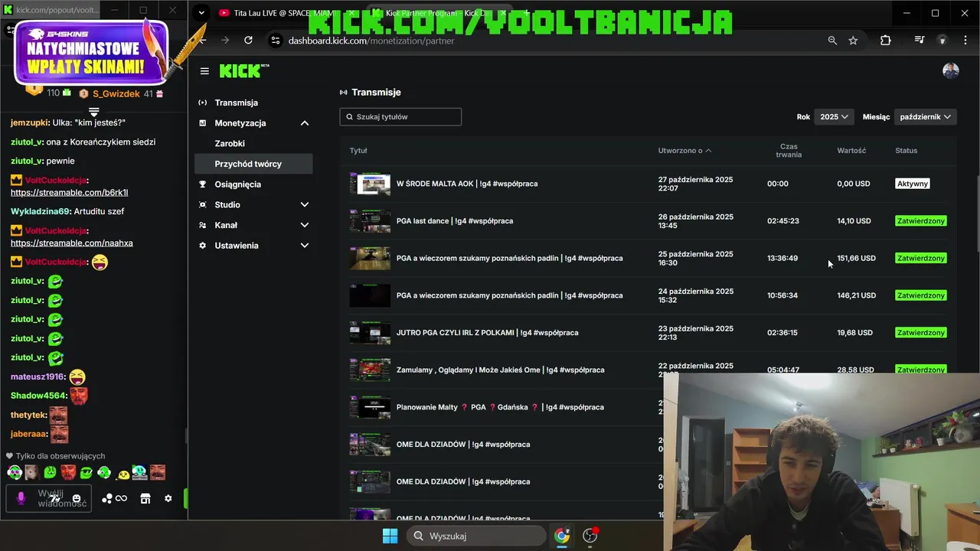Open the browser extensions puzzle icon
Screen dimensions: 980x551
point(886,41)
